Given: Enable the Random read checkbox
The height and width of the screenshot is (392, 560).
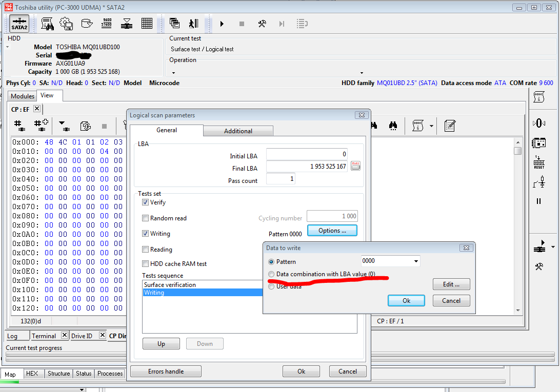Looking at the screenshot, I should pyautogui.click(x=145, y=218).
